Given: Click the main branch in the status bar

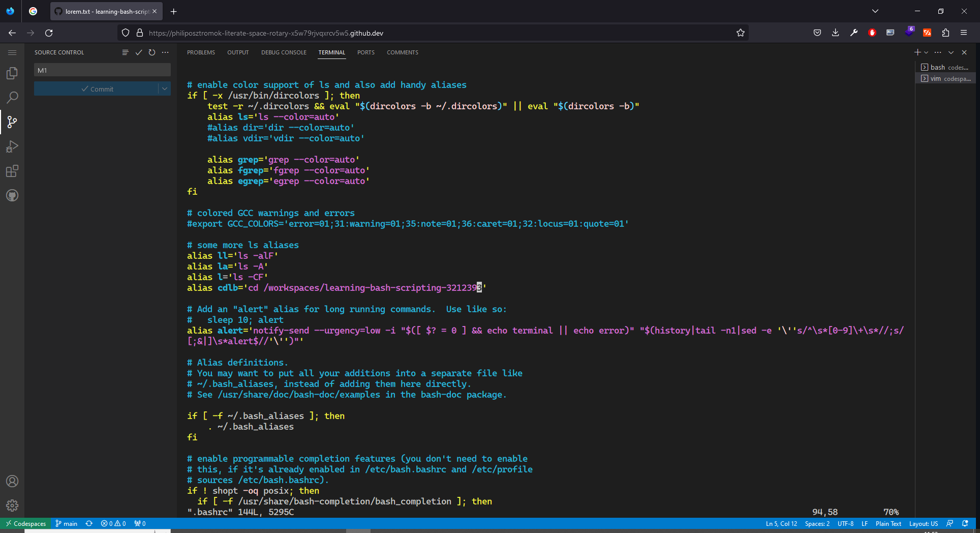Looking at the screenshot, I should click(67, 523).
